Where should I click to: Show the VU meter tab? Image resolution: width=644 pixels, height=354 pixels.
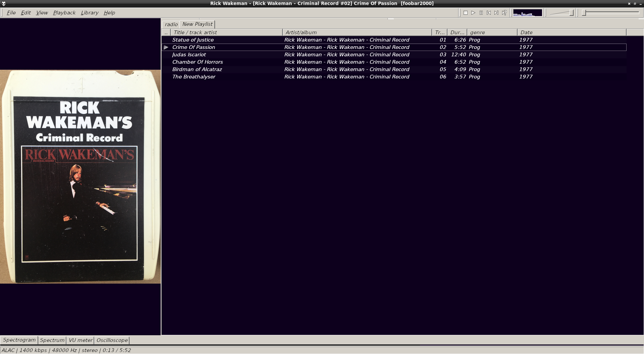click(x=80, y=340)
